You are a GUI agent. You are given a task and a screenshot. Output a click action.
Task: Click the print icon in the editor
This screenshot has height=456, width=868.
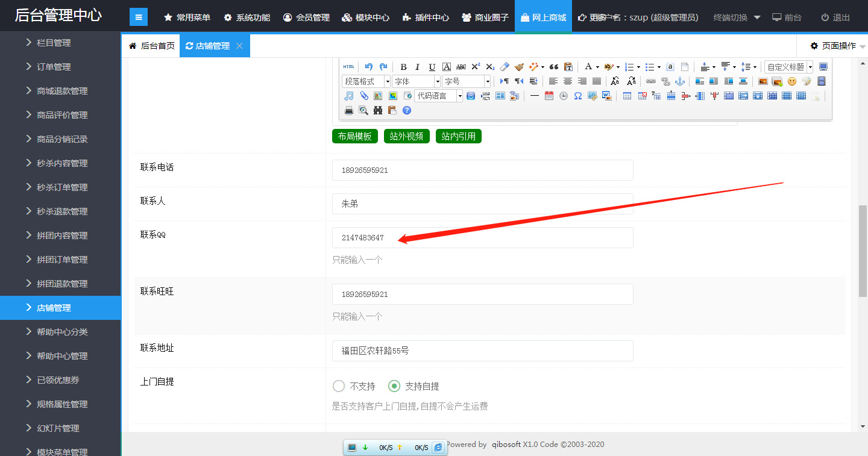348,110
